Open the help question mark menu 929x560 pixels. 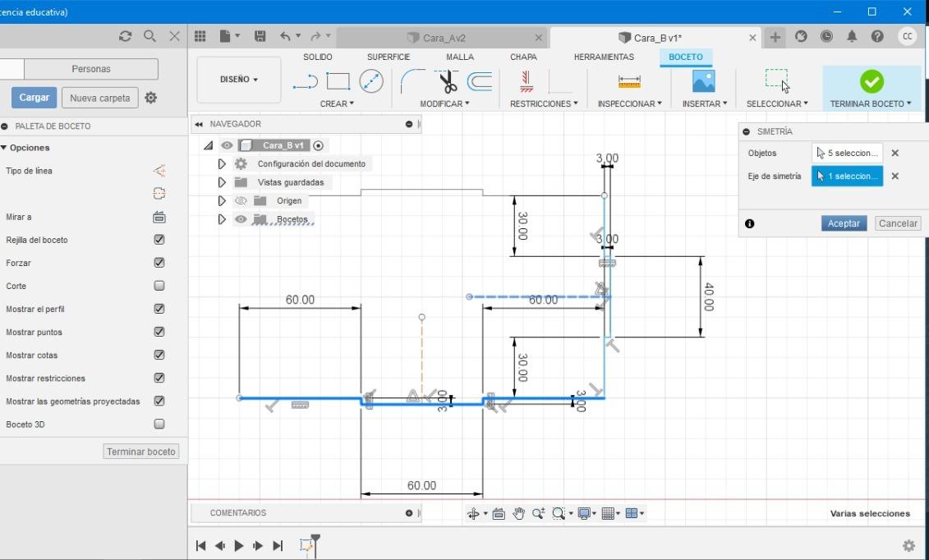877,37
